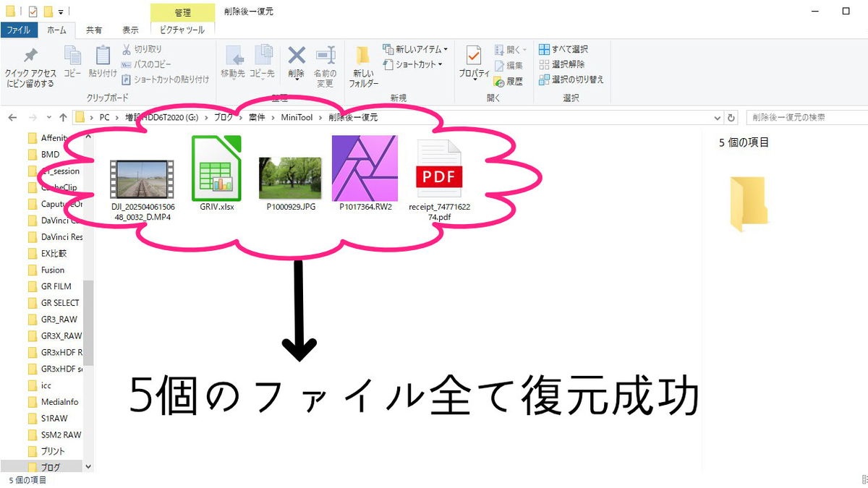Image resolution: width=868 pixels, height=488 pixels.
Task: Click 選択の切り替え invert selection
Action: pyautogui.click(x=571, y=80)
